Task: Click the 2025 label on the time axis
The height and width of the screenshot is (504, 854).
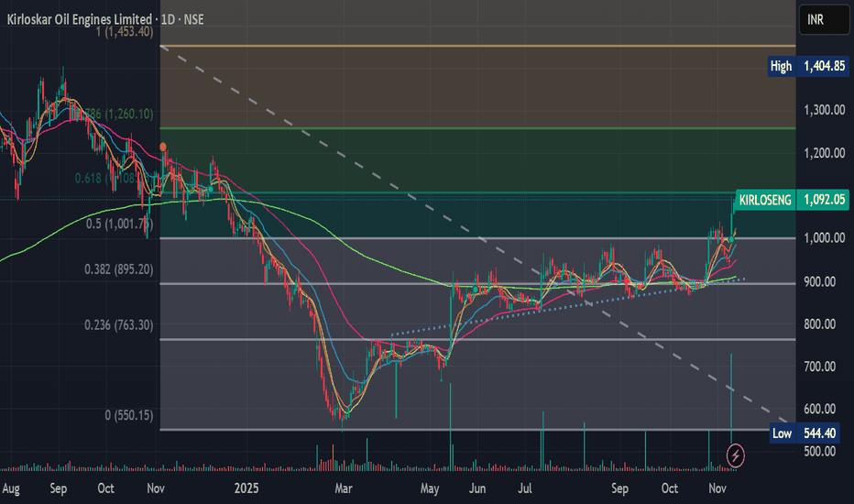Action: click(x=248, y=488)
